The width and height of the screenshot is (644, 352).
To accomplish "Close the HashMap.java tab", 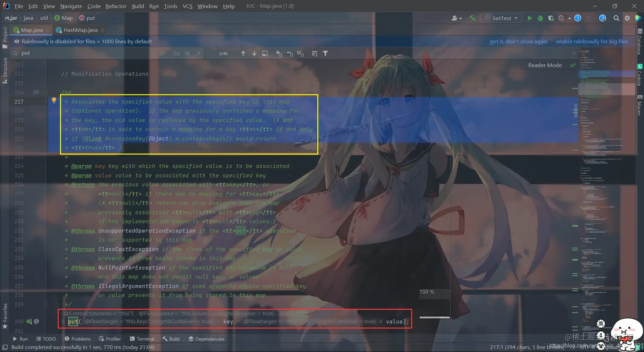I will (x=103, y=30).
